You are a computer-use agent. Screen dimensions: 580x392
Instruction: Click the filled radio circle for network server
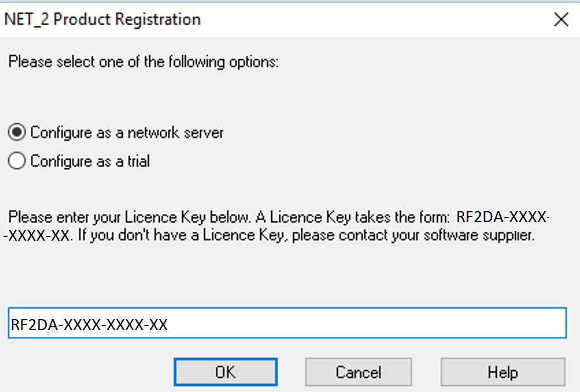click(16, 132)
